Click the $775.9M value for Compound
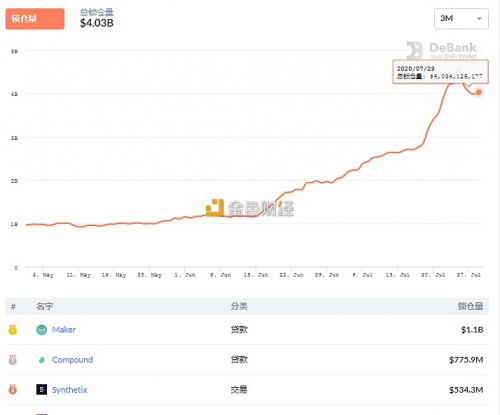Image resolution: width=500 pixels, height=415 pixels. (x=466, y=360)
